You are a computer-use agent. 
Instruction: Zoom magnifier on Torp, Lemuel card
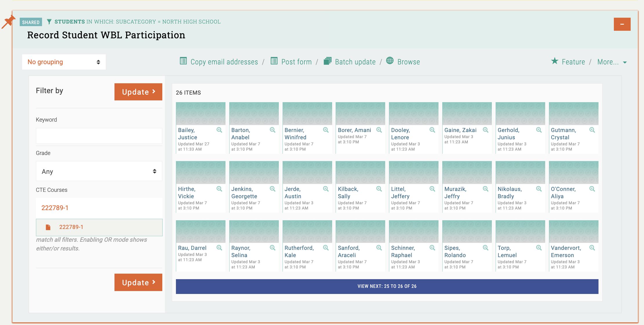click(539, 248)
